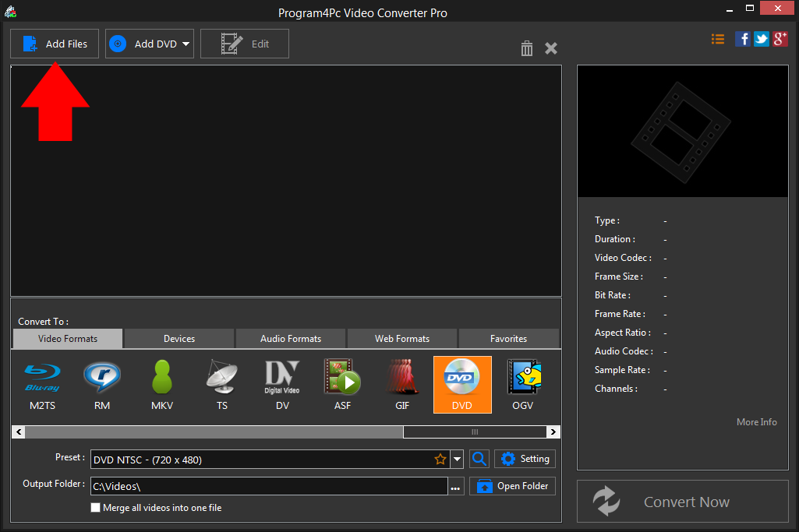This screenshot has width=799, height=532.
Task: Clear the file list using X icon
Action: [x=550, y=48]
